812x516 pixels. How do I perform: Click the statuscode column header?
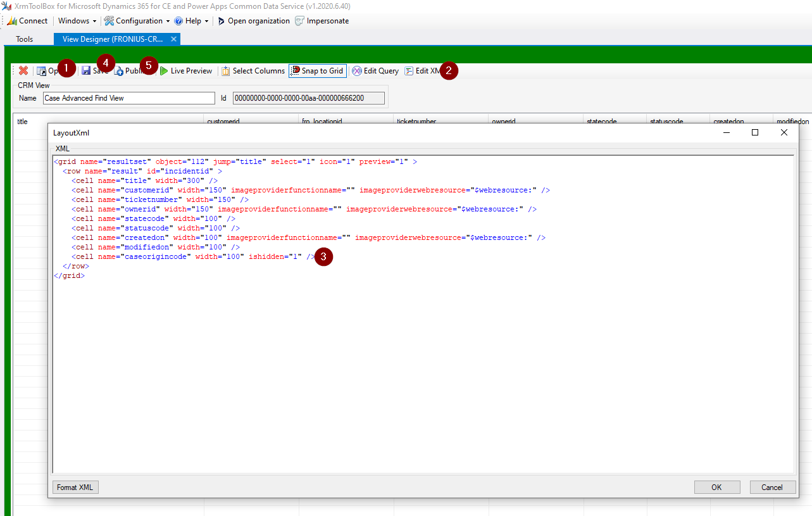(x=678, y=120)
